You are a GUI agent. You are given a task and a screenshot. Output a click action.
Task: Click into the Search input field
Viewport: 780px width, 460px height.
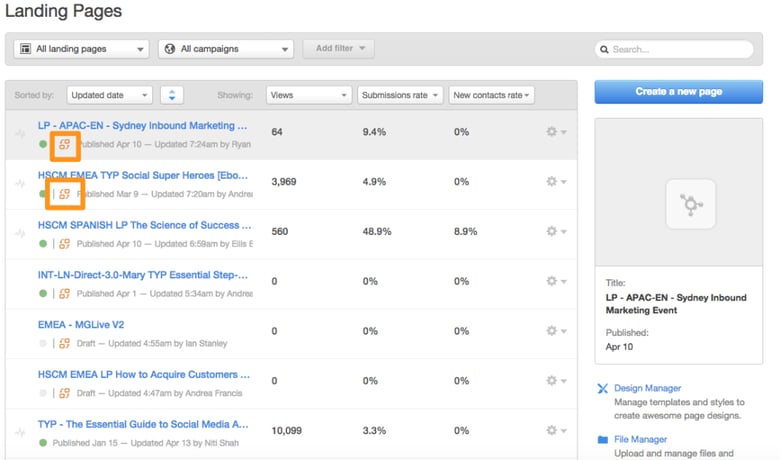point(674,49)
